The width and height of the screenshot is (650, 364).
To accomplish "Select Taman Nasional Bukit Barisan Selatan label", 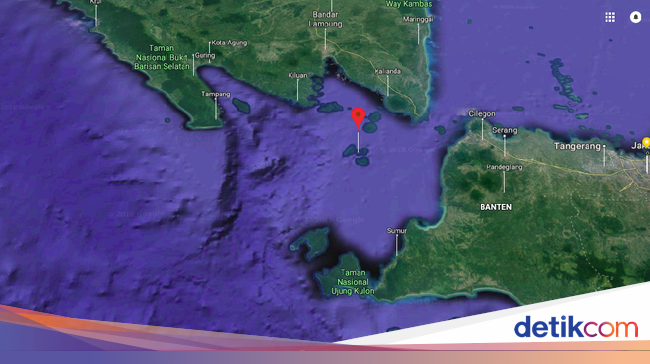I will [x=162, y=57].
